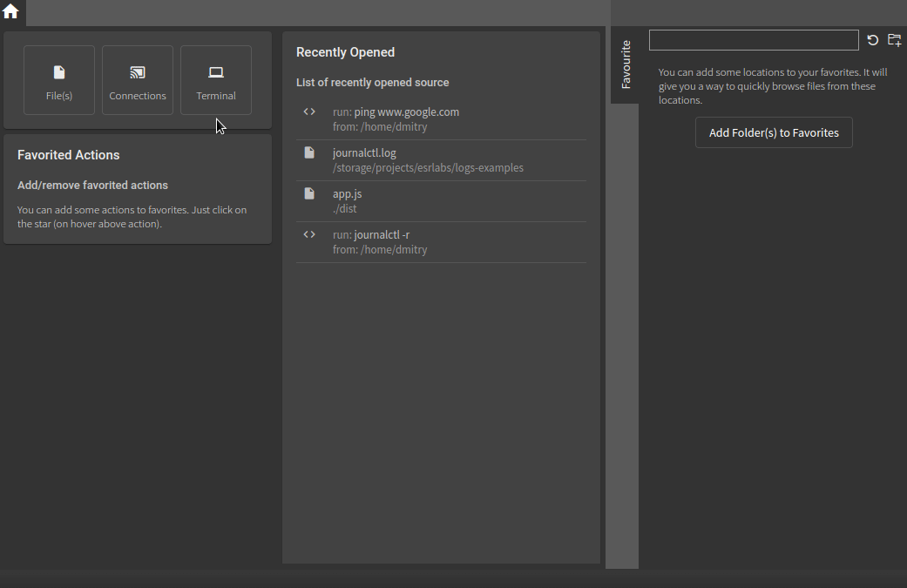Screen dimensions: 907x588
Task: Click the add folder icon in favourites
Action: click(894, 40)
